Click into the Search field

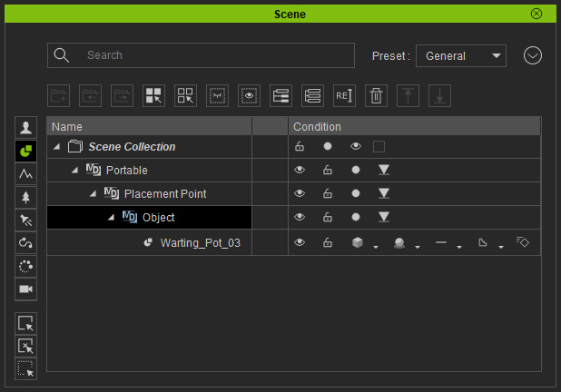pyautogui.click(x=201, y=55)
